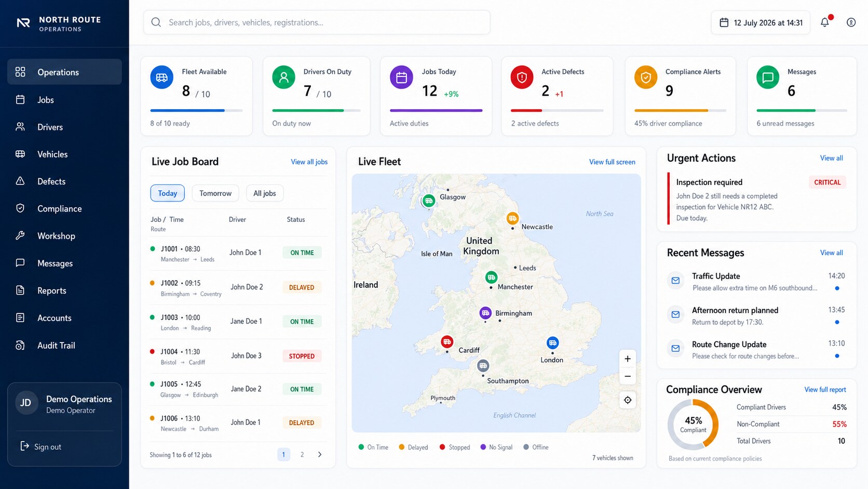This screenshot has width=868, height=489.
Task: Click the map zoom out minus button
Action: [627, 376]
